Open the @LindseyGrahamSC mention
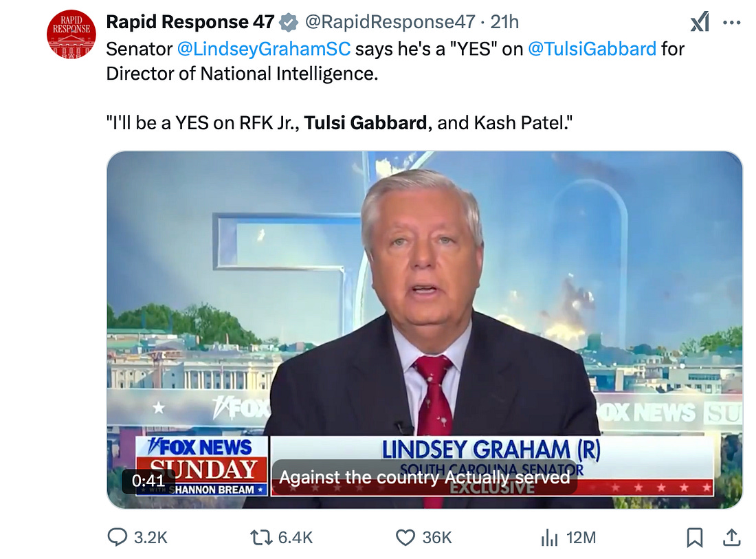Image resolution: width=756 pixels, height=559 pixels. [263, 49]
